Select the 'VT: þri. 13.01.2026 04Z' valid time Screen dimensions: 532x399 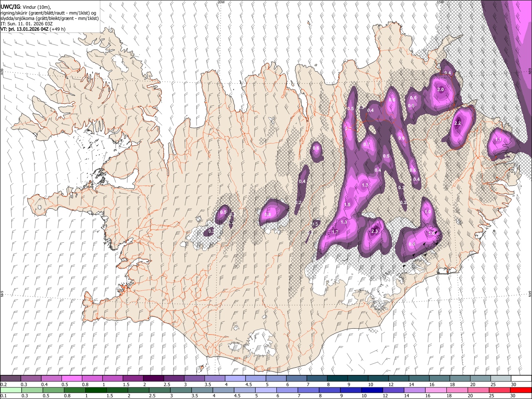pyautogui.click(x=25, y=29)
